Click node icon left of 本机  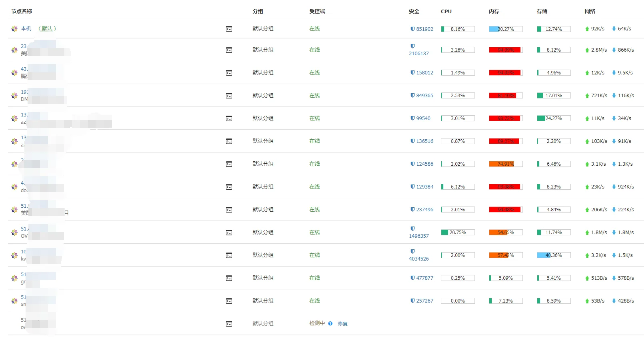pos(14,29)
